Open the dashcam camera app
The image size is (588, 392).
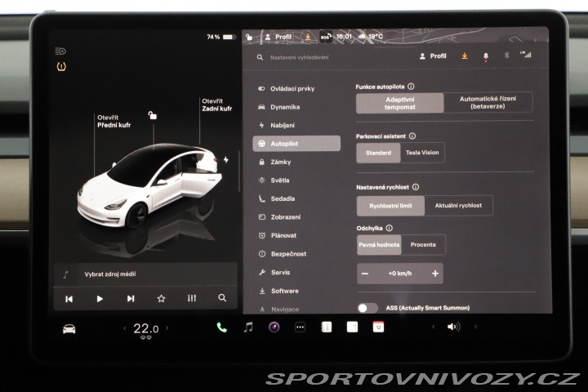(x=274, y=327)
